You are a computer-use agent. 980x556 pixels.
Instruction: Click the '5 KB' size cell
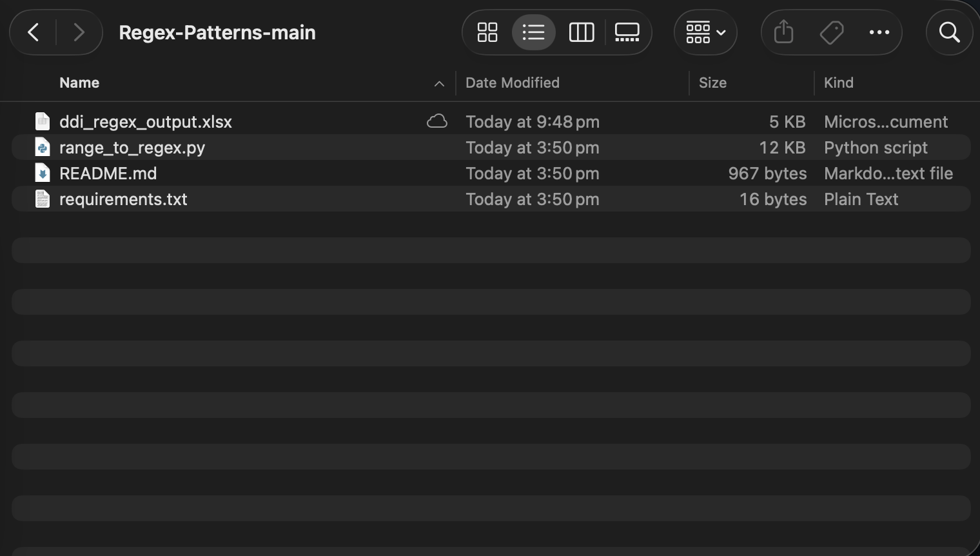click(787, 121)
